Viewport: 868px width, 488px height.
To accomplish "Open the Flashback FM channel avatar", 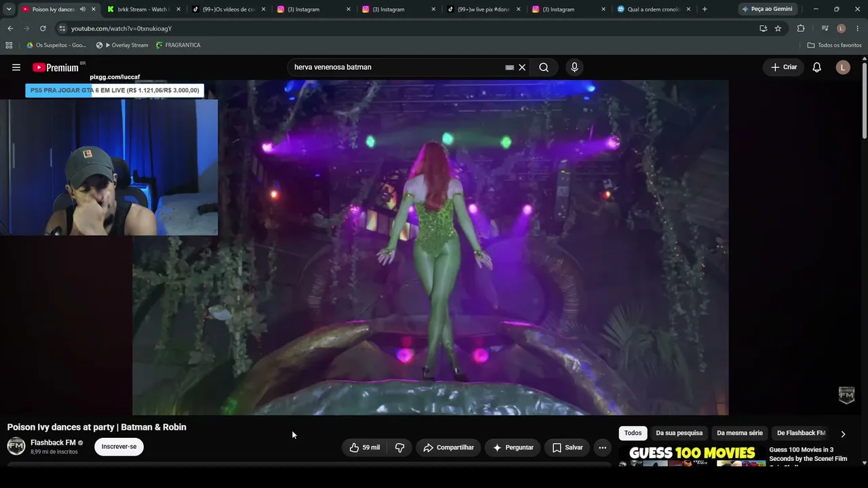I will [16, 446].
